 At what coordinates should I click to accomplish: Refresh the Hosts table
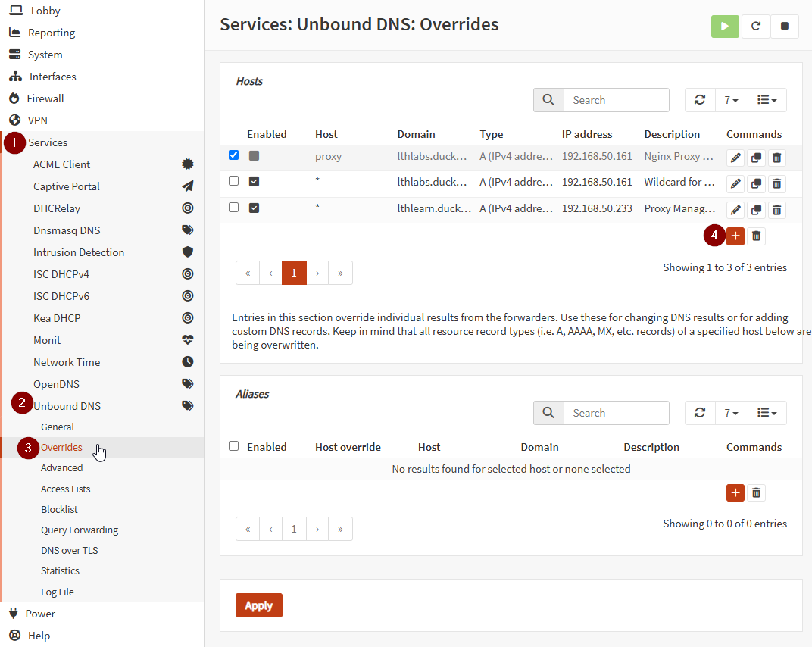700,100
